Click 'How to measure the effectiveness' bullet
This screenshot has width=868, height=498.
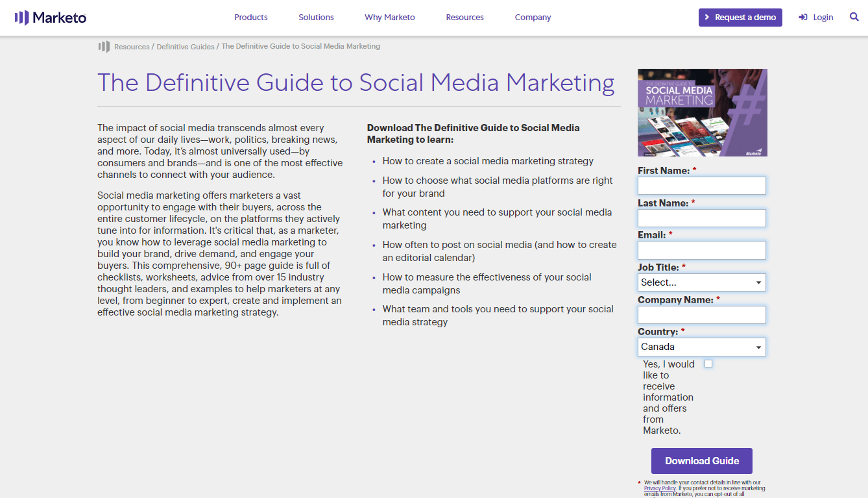click(x=487, y=284)
